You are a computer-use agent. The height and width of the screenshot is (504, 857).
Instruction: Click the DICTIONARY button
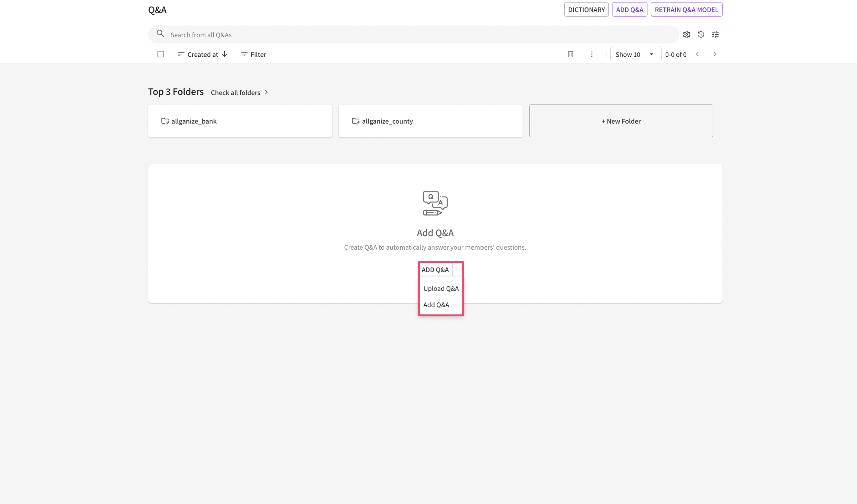[586, 9]
